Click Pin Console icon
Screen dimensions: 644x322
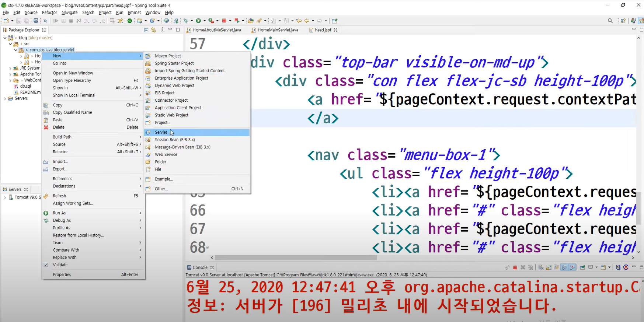coord(583,267)
